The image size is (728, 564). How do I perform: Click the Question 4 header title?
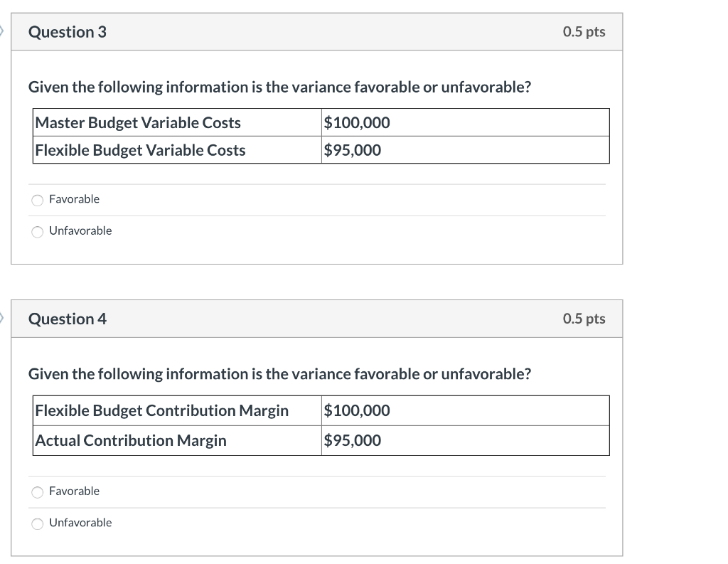pyautogui.click(x=68, y=319)
